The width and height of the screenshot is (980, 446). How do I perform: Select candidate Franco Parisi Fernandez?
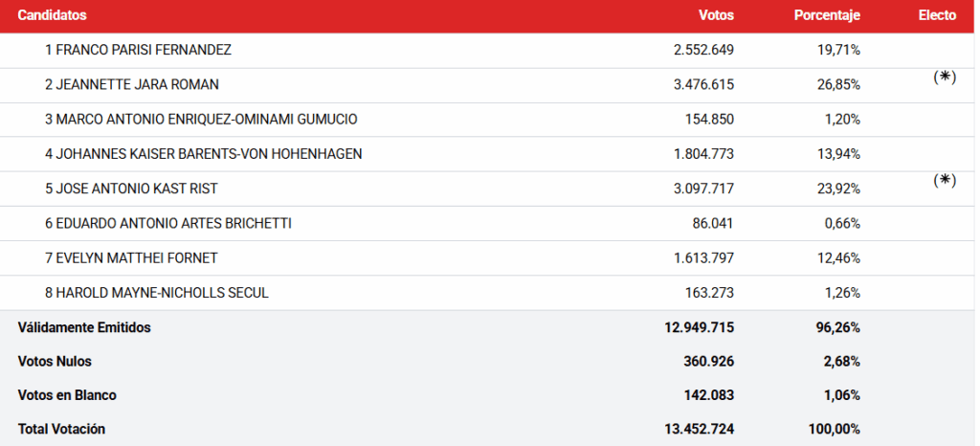[x=138, y=50]
